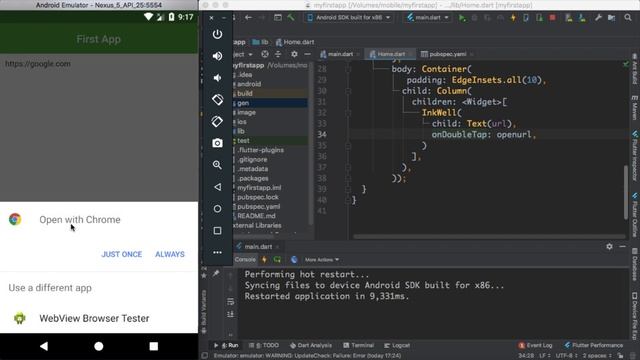
Task: Select android folder in project tree
Action: [x=249, y=84]
